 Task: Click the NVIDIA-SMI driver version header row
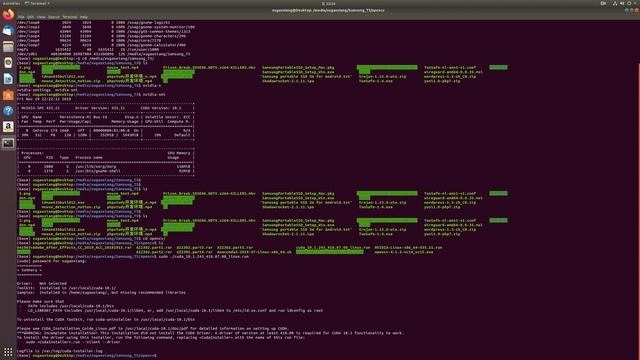pyautogui.click(x=105, y=108)
